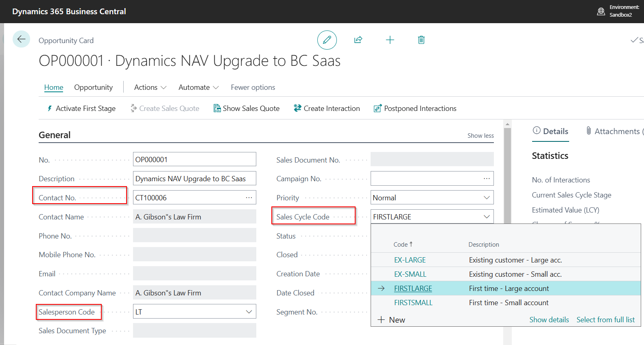Expand the Actions menu
This screenshot has width=644, height=345.
pos(150,87)
